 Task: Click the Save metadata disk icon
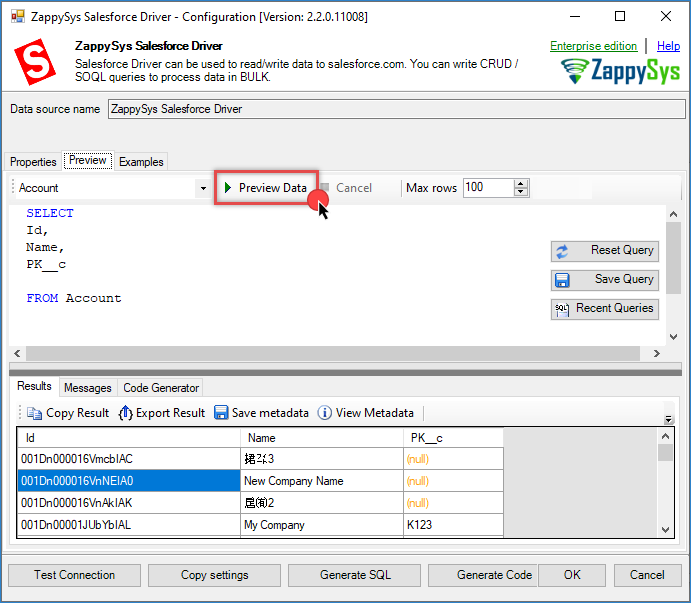tap(221, 413)
